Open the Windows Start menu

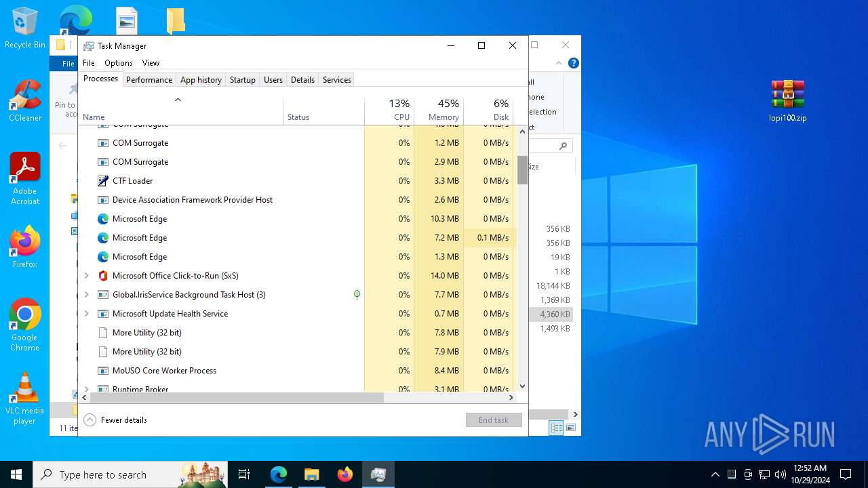pyautogui.click(x=16, y=474)
